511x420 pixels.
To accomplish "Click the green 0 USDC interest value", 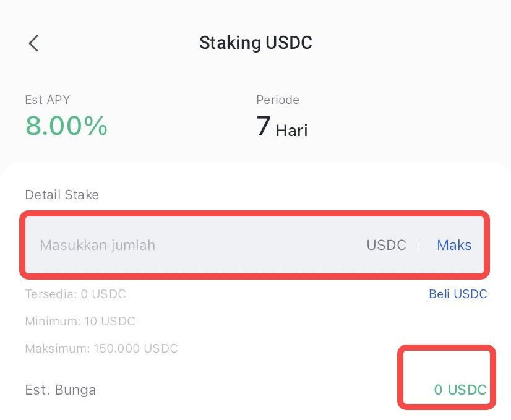I will 460,390.
